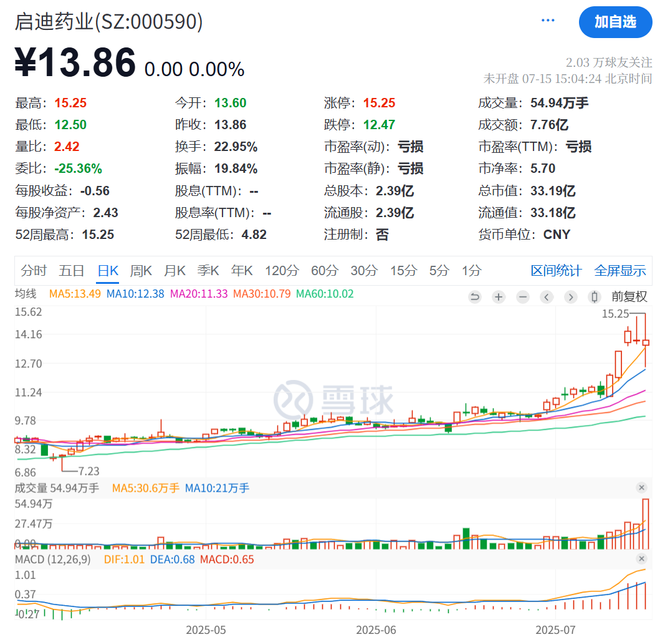This screenshot has width=660, height=642.
Task: Click the MACD:0.65 value label
Action: pos(227,559)
